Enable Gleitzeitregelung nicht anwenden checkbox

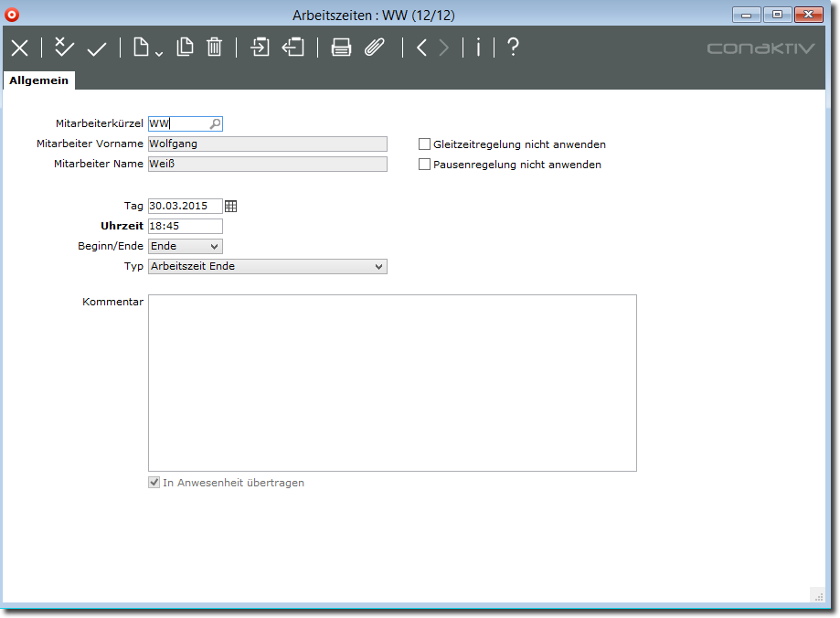(424, 144)
